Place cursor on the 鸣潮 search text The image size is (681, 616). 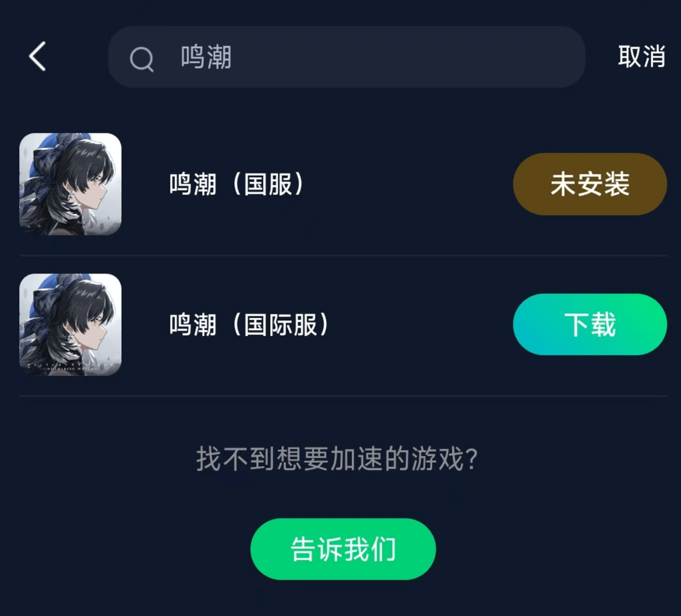click(x=206, y=57)
